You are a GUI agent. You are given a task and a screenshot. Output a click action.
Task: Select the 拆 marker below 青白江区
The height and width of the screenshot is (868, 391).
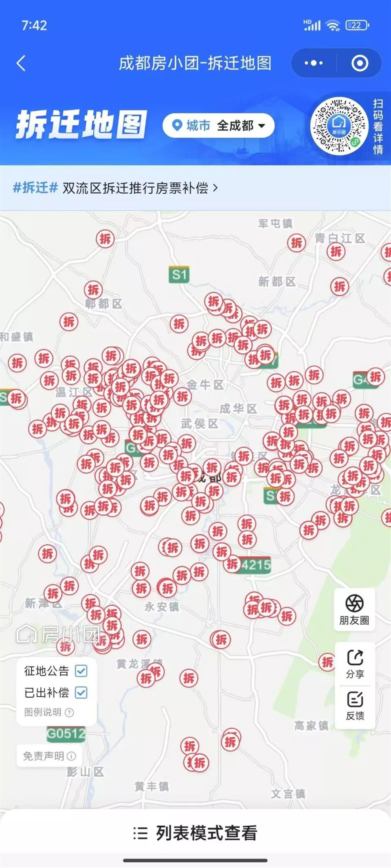(336, 251)
